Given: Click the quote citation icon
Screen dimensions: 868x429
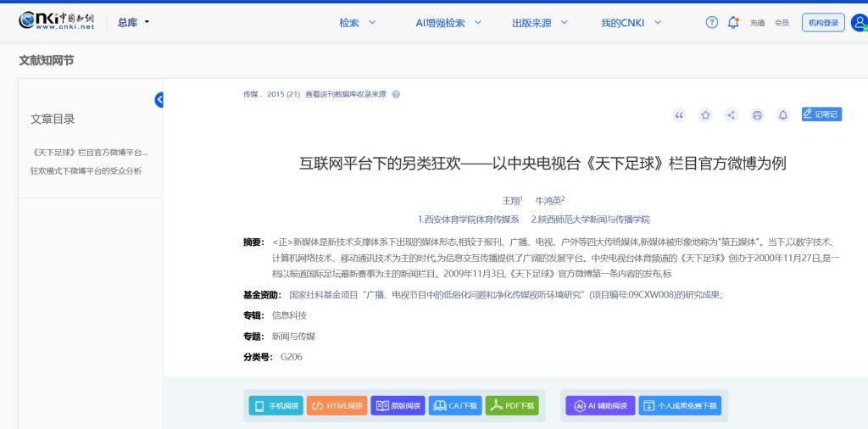Looking at the screenshot, I should tap(679, 115).
